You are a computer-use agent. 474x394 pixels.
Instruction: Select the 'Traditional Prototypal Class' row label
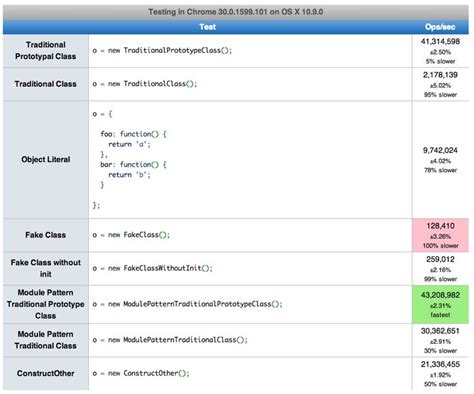46,51
